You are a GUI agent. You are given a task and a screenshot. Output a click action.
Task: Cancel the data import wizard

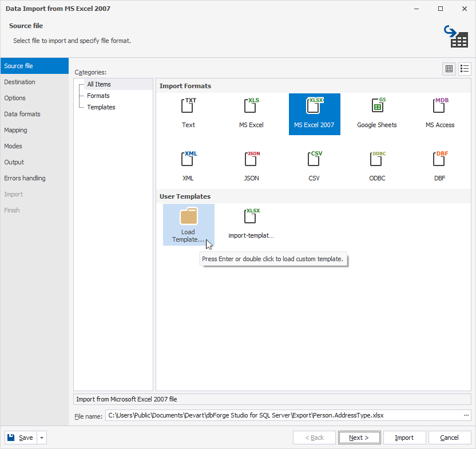tap(450, 438)
